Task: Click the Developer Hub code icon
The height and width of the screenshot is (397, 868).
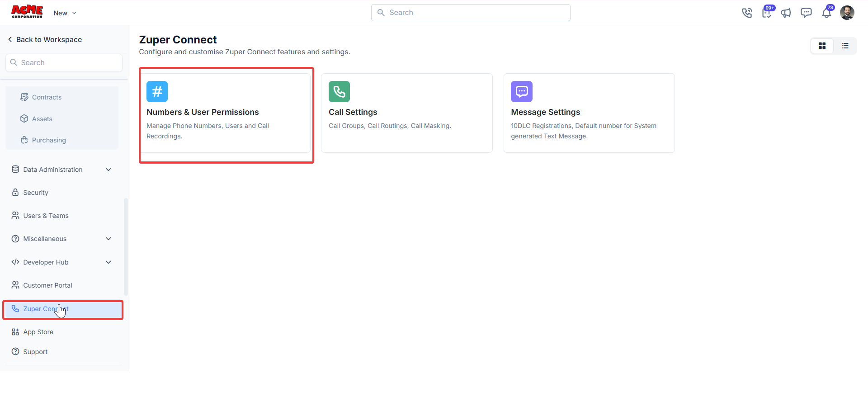Action: point(15,262)
